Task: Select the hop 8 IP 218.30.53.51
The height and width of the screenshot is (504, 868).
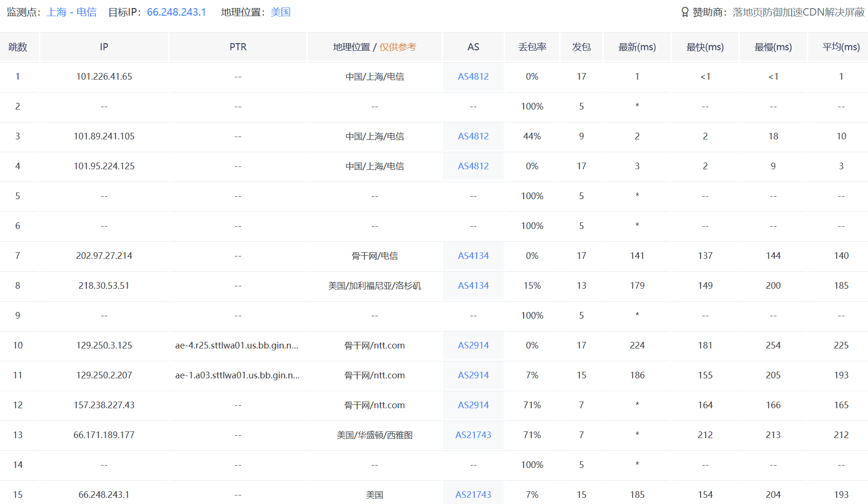Action: (x=104, y=286)
